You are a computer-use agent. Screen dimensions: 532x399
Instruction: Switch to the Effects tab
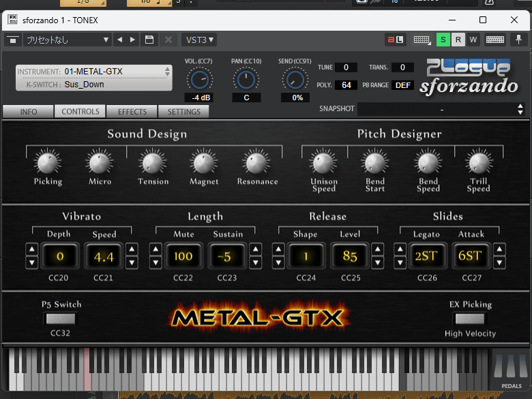click(132, 112)
